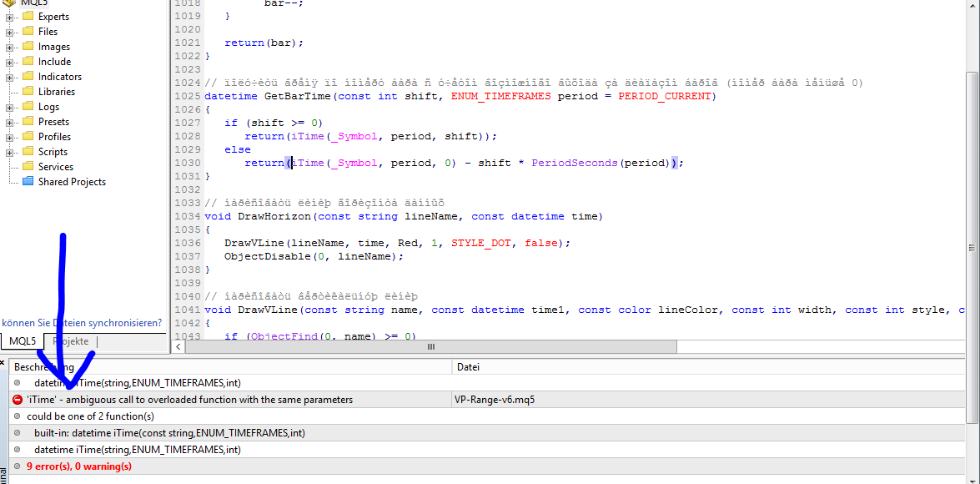
Task: Close the bottom toolbox panel
Action: pyautogui.click(x=3, y=363)
